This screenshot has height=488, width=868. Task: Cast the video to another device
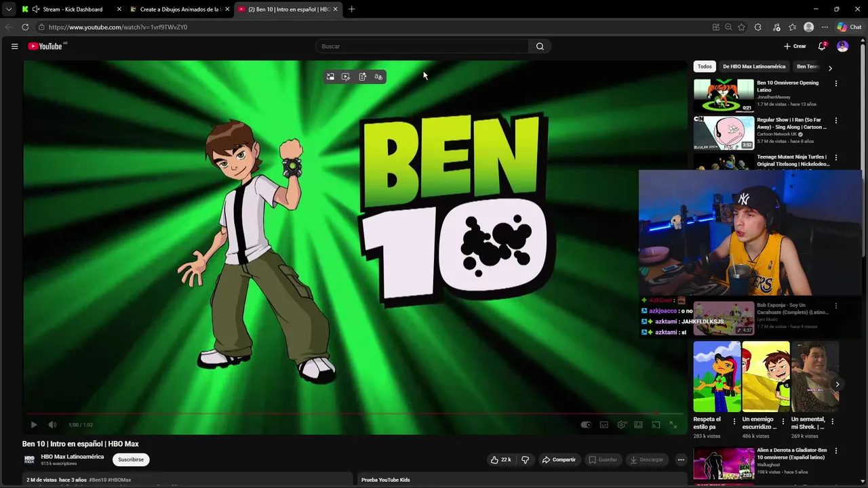click(656, 425)
